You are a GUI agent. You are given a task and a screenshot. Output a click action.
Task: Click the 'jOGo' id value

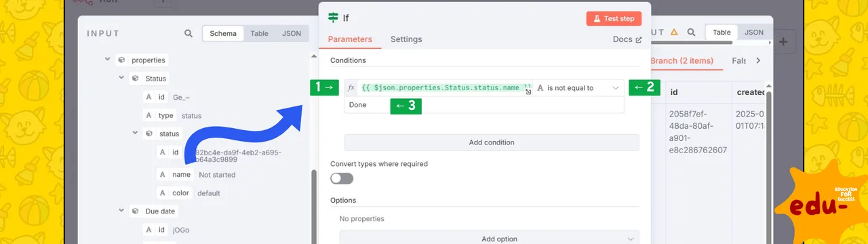tap(181, 230)
